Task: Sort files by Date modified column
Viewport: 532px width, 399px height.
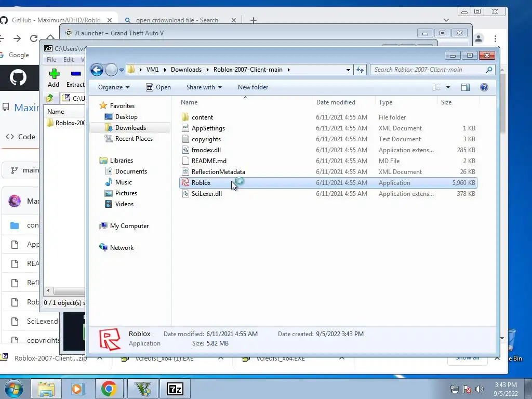Action: point(336,102)
